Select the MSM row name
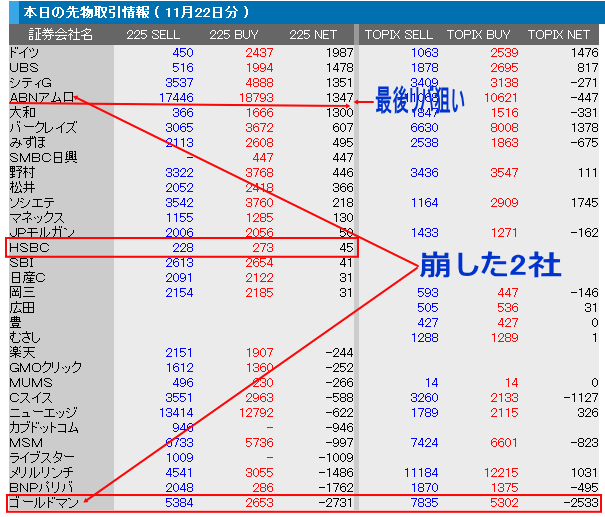Image resolution: width=605 pixels, height=517 pixels. [26, 443]
